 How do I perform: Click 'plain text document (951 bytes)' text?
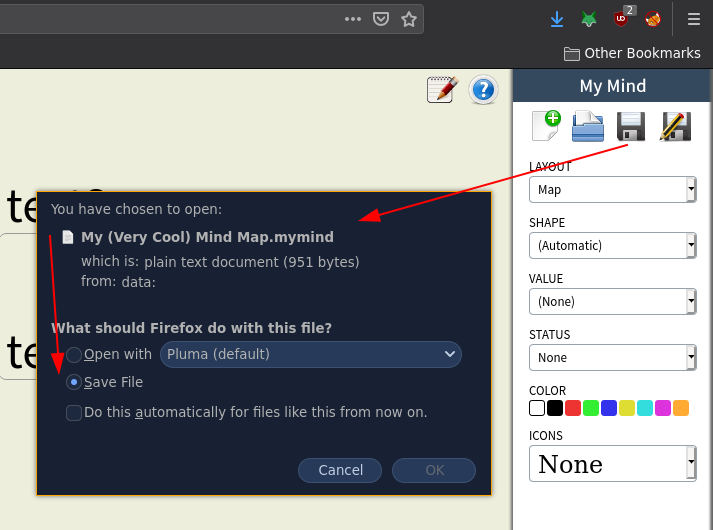pyautogui.click(x=252, y=262)
